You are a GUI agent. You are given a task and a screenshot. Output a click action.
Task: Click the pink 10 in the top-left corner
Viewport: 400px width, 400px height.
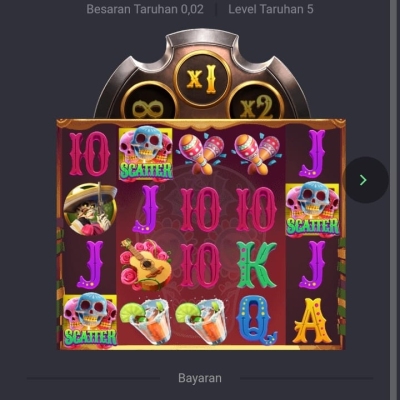(x=90, y=153)
